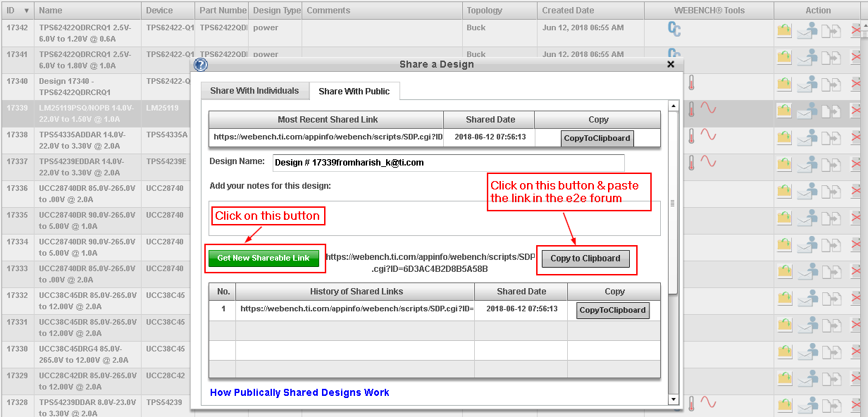Open design 17342 using the folder icon
Viewport: 868px width, 417px height.
click(784, 31)
